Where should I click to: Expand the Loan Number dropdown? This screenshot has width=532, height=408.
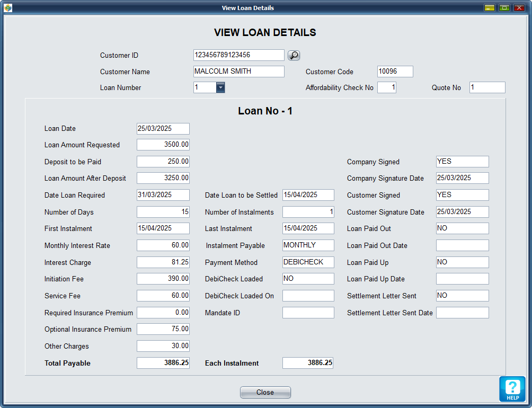220,87
